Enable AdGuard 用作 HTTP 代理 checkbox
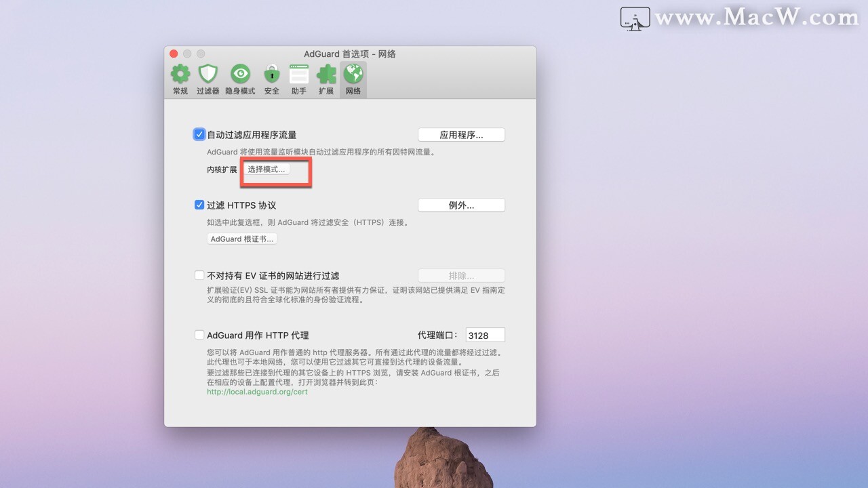868x488 pixels. 199,335
